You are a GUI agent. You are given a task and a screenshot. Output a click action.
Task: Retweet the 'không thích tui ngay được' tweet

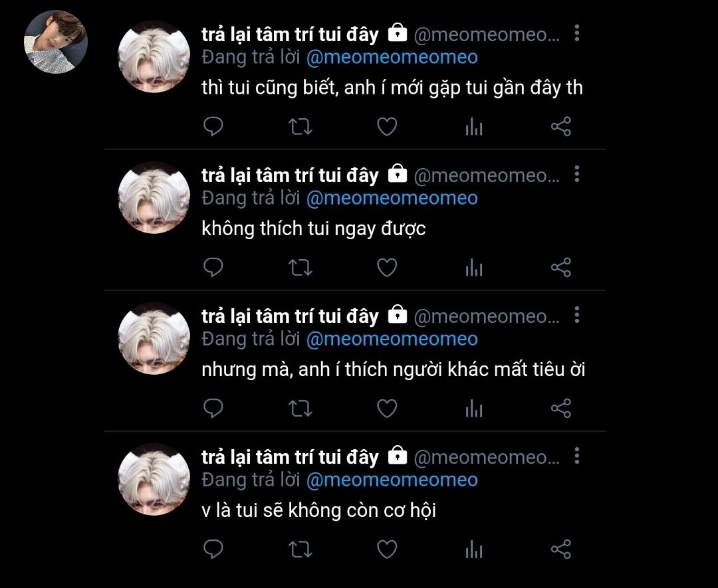point(300,268)
